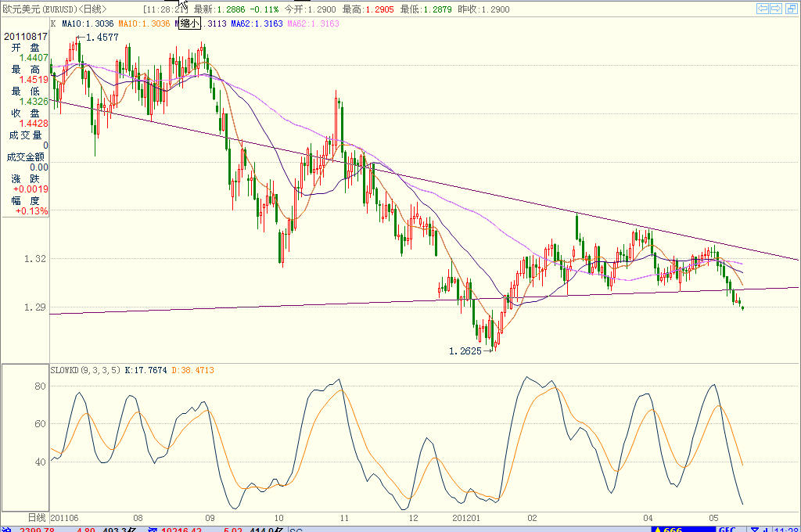Click the EURUSD daily chart title
The image size is (801, 532).
point(55,9)
